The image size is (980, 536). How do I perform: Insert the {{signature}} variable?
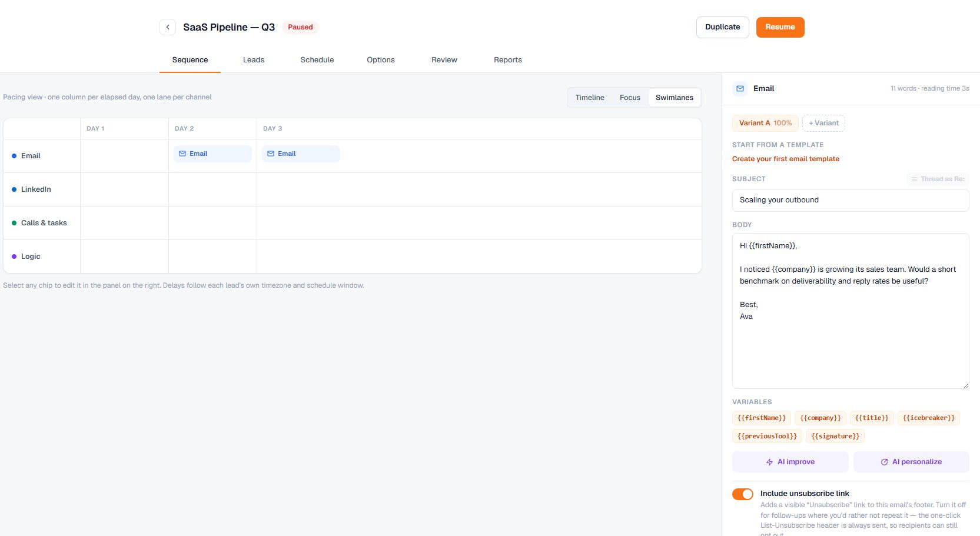835,437
